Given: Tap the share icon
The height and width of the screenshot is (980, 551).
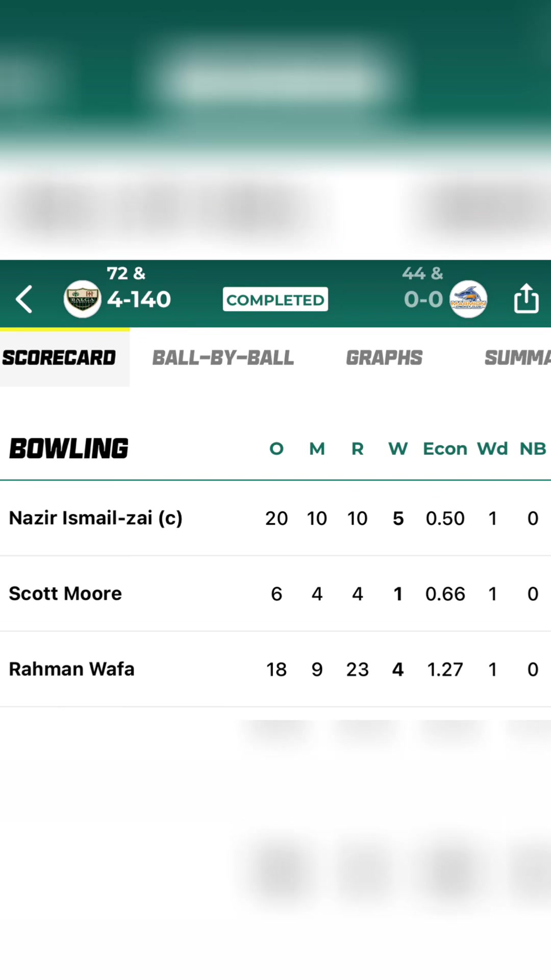Looking at the screenshot, I should tap(526, 298).
